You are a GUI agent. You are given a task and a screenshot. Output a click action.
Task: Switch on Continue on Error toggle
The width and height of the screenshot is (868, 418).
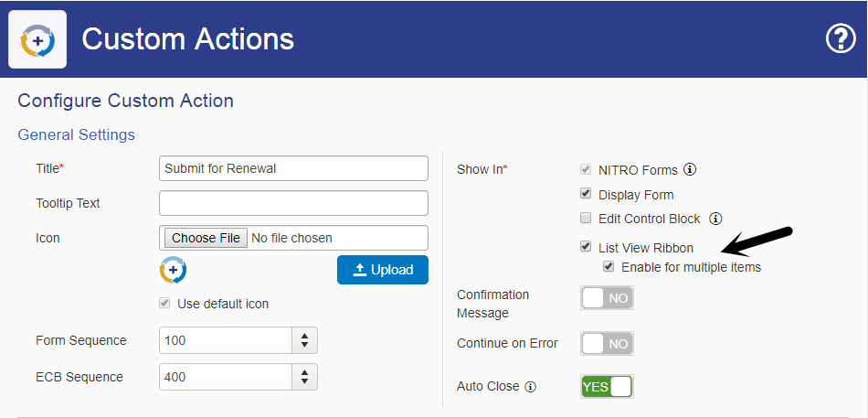607,344
